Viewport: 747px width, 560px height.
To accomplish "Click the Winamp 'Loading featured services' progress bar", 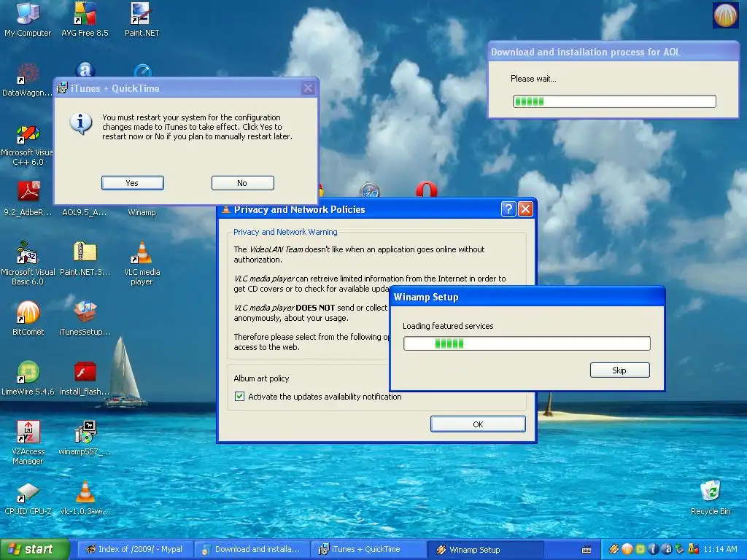I will point(527,343).
